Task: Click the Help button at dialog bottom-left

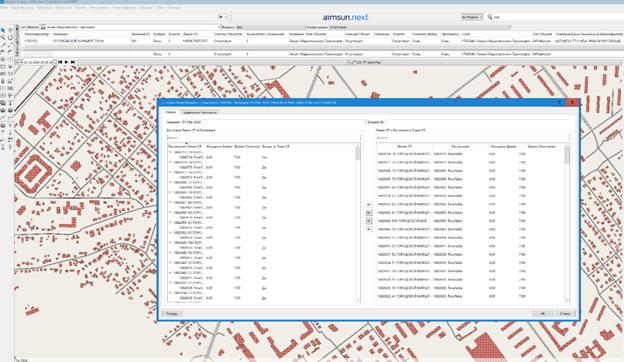Action: [x=172, y=313]
